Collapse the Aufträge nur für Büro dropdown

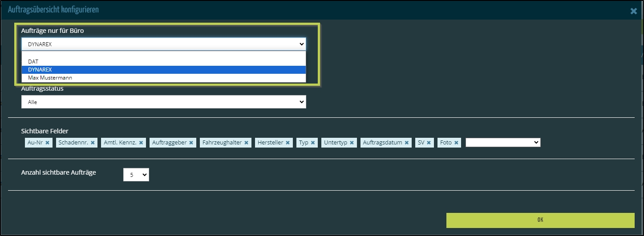(163, 44)
